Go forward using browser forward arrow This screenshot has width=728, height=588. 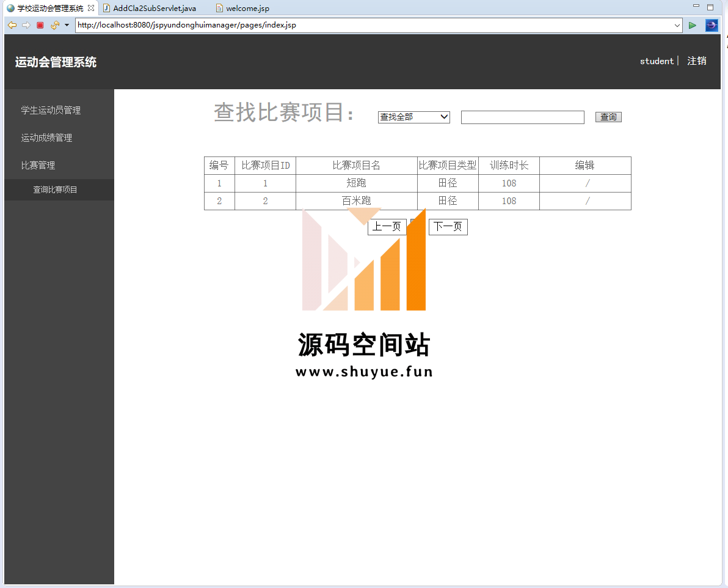pyautogui.click(x=26, y=25)
